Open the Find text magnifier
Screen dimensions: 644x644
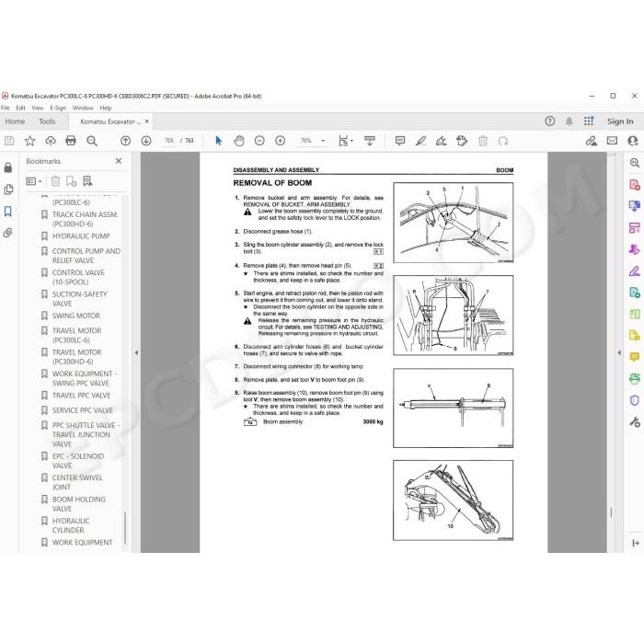tap(92, 141)
